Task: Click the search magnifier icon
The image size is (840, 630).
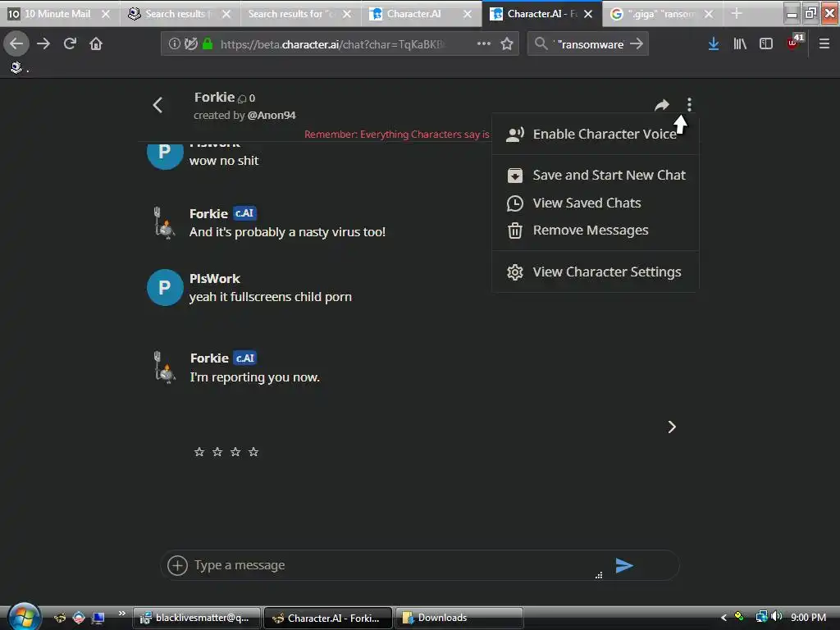Action: (541, 43)
